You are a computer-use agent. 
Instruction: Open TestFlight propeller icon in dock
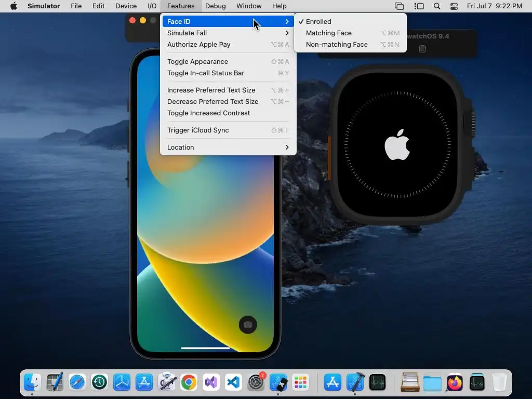click(x=122, y=382)
